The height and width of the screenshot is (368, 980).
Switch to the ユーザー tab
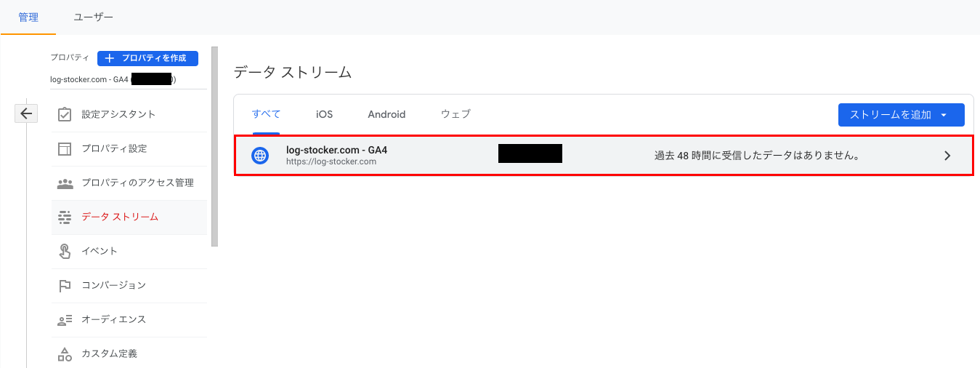click(93, 17)
